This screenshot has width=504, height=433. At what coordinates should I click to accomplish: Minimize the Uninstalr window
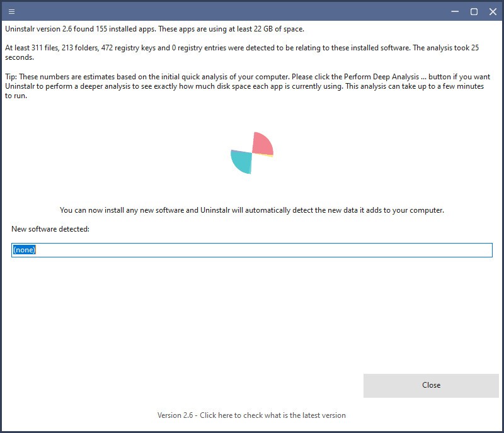(x=455, y=12)
